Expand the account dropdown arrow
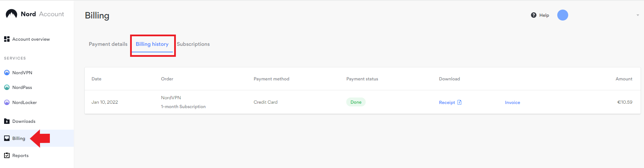This screenshot has height=168, width=644. coord(638,15)
